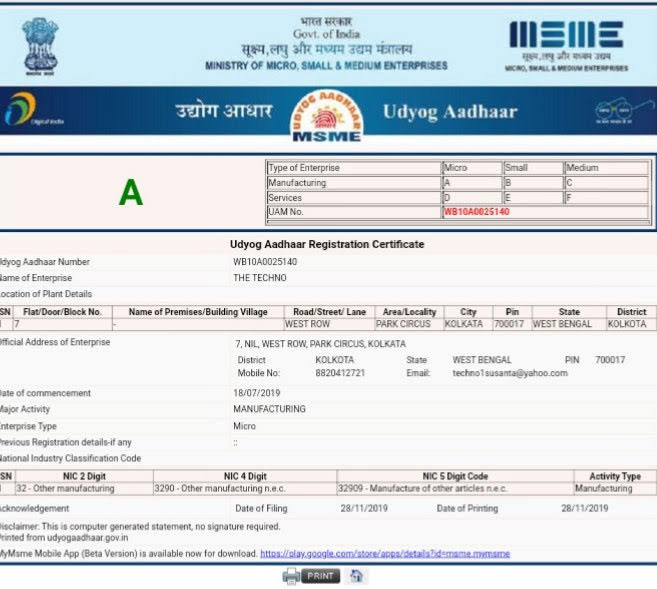
Task: Select the email techno1susanta@yahoo.com
Action: tap(510, 373)
